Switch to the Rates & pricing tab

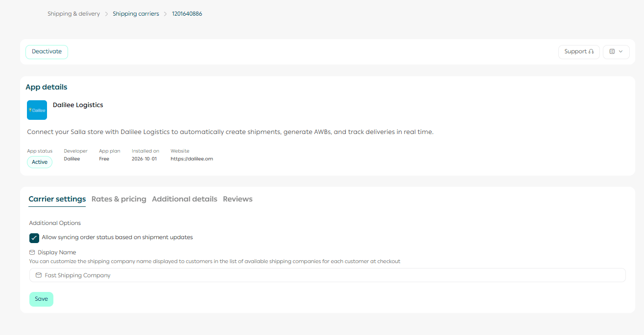pos(119,199)
